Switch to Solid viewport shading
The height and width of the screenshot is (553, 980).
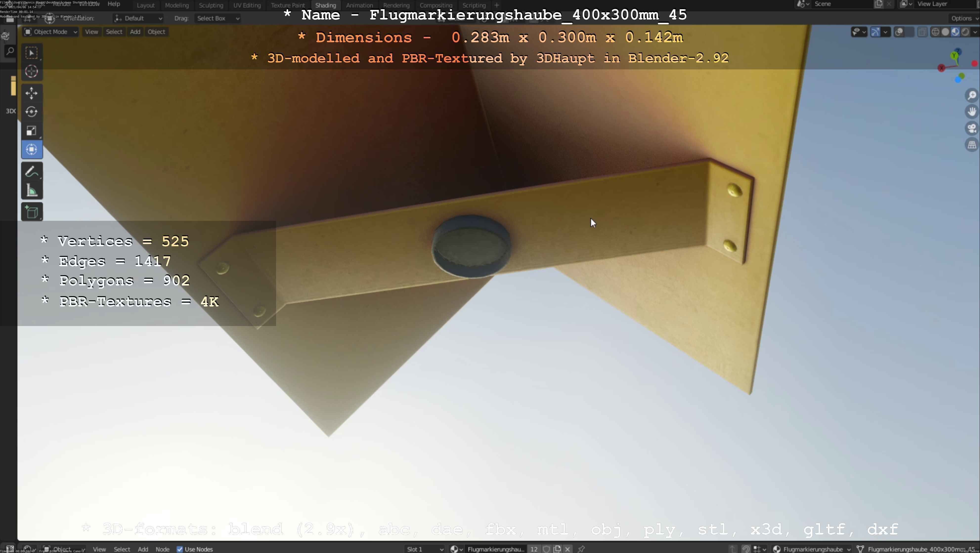[945, 32]
